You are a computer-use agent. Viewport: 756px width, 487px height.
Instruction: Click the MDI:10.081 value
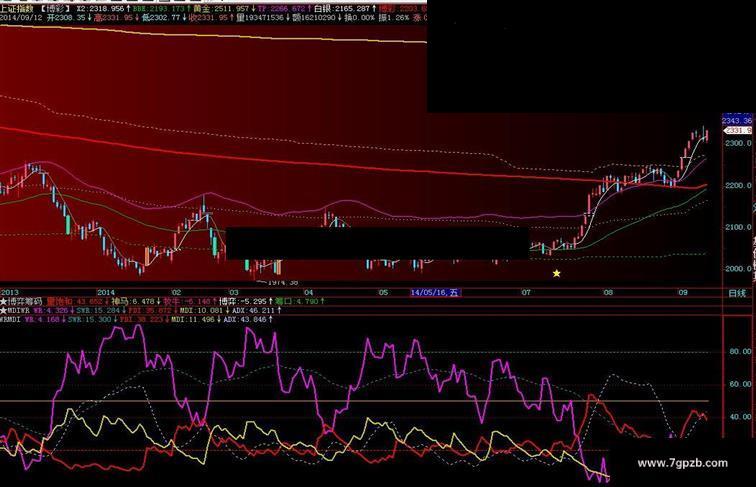(202, 311)
